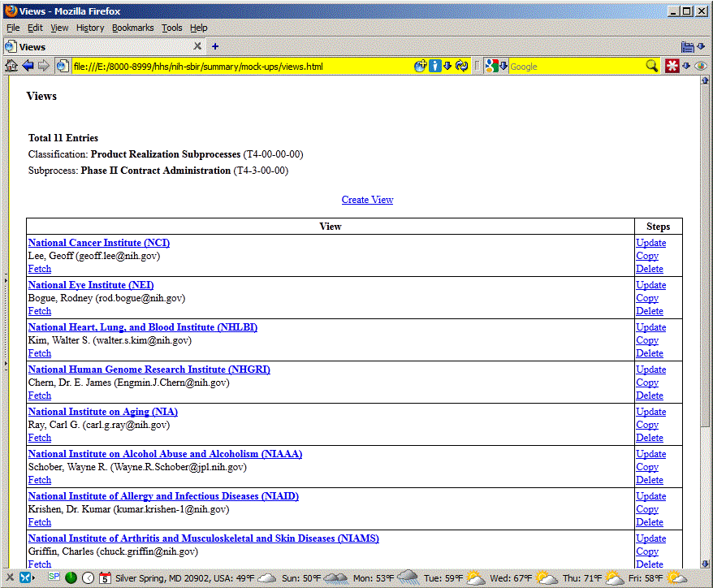The image size is (713, 588).
Task: Click the blue info icon in the address bar
Action: point(435,66)
